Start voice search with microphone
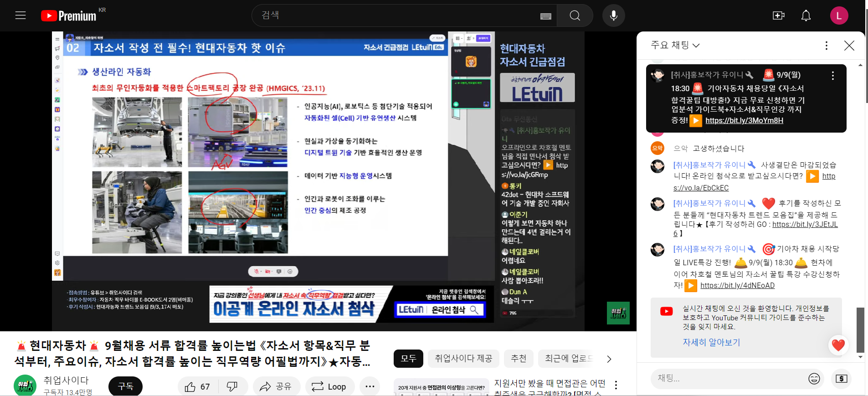Image resolution: width=868 pixels, height=396 pixels. (613, 16)
